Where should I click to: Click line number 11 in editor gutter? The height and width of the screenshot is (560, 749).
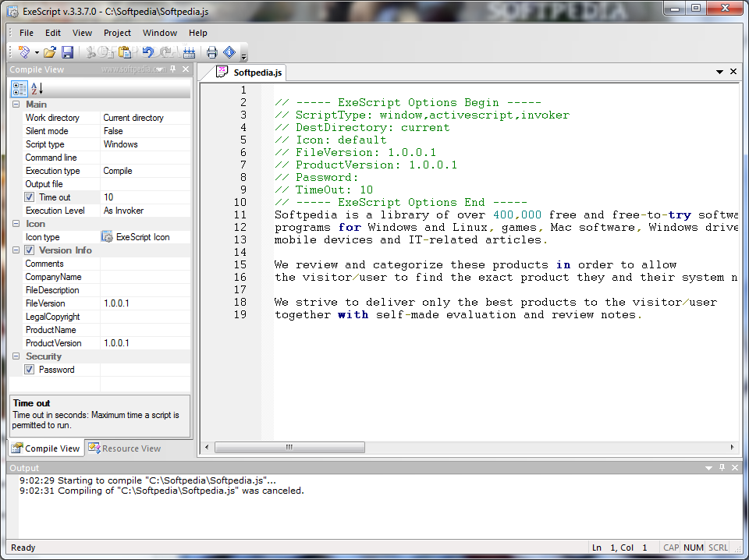click(x=240, y=214)
